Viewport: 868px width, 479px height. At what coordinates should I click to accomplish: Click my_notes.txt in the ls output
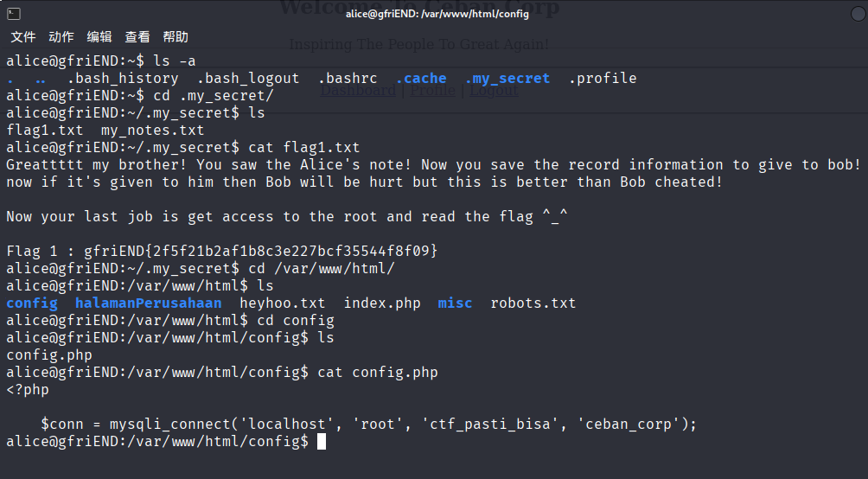[x=153, y=131]
